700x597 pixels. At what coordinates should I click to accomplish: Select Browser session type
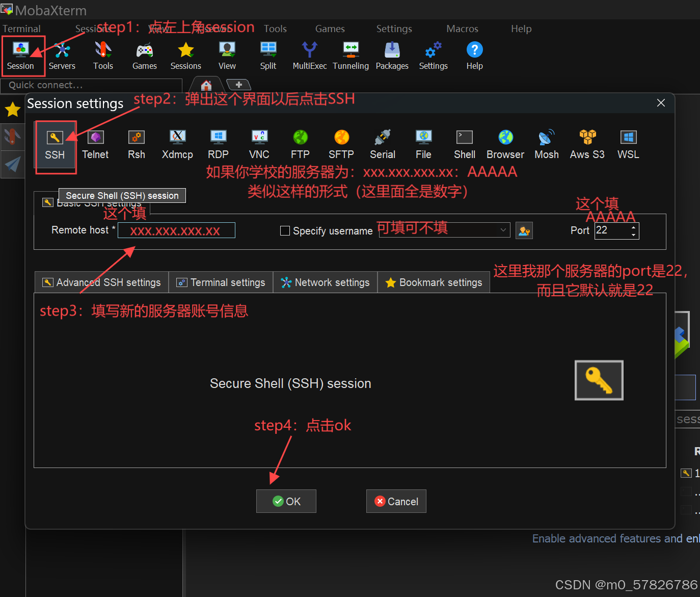coord(505,145)
